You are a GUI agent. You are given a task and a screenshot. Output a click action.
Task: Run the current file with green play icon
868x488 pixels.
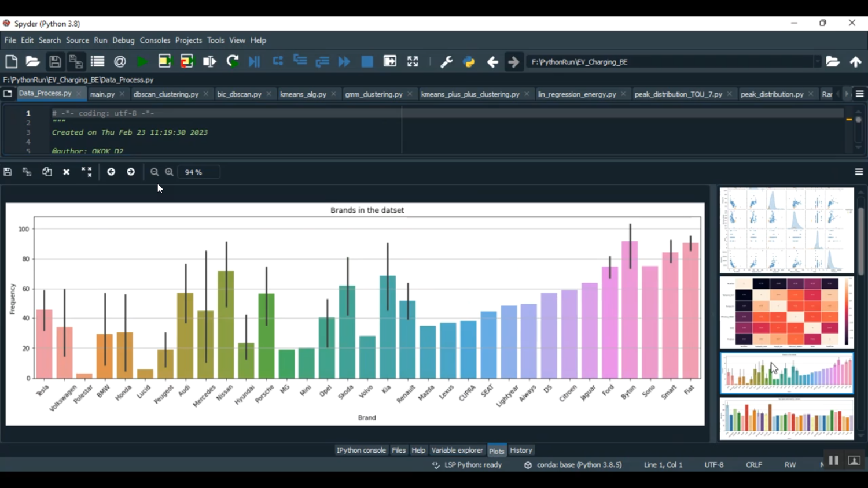click(x=142, y=62)
